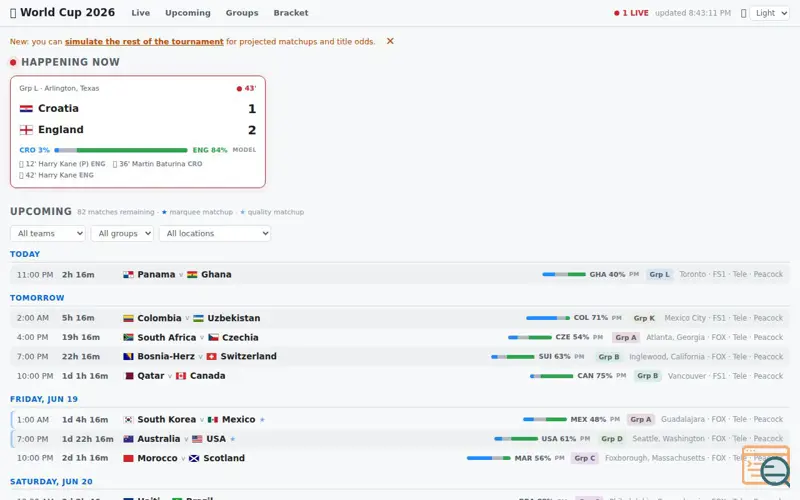This screenshot has height=500, width=800.
Task: Go to the Bracket nav tab
Action: [291, 13]
